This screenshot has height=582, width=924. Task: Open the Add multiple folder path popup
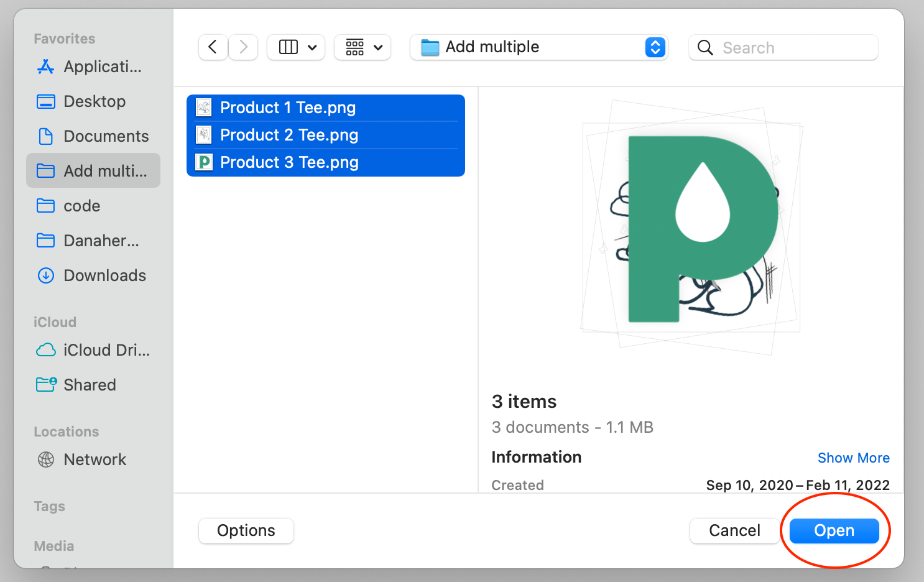[x=538, y=47]
